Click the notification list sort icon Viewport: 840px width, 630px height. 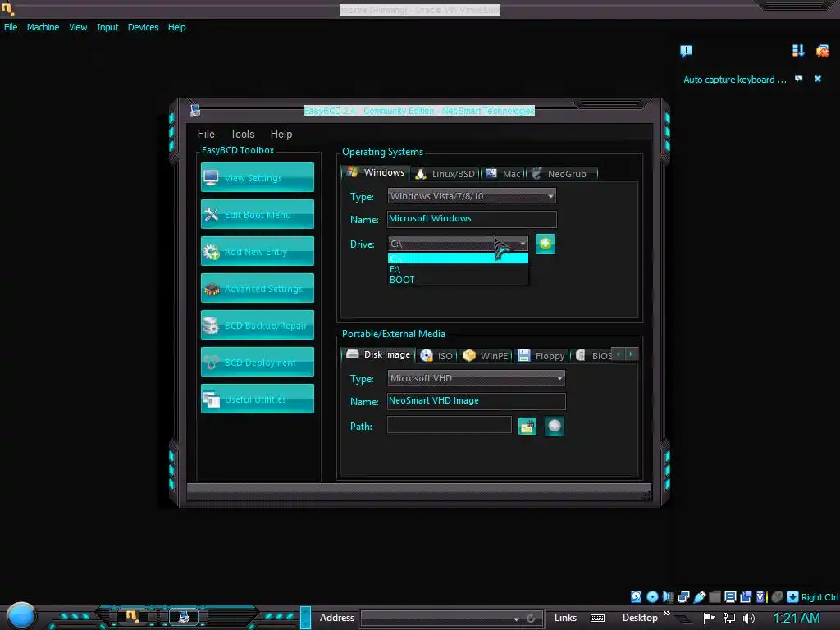pyautogui.click(x=798, y=50)
